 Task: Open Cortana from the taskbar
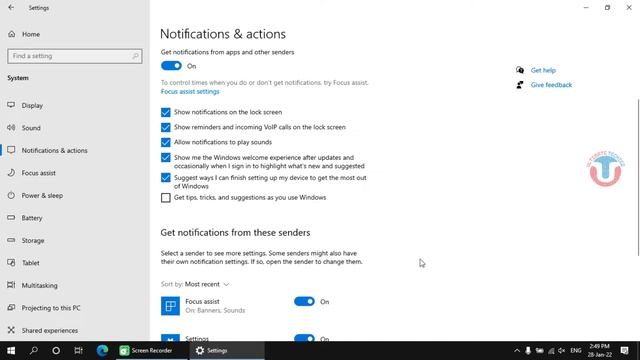coord(56,351)
